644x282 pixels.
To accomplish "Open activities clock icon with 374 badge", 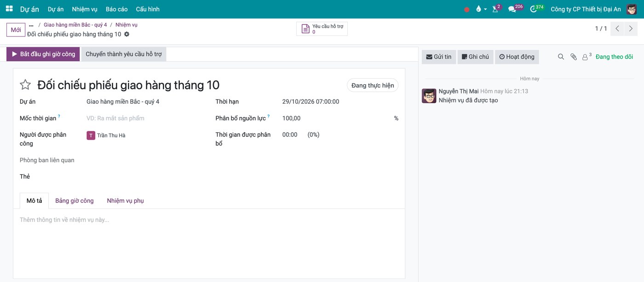I will 536,9.
